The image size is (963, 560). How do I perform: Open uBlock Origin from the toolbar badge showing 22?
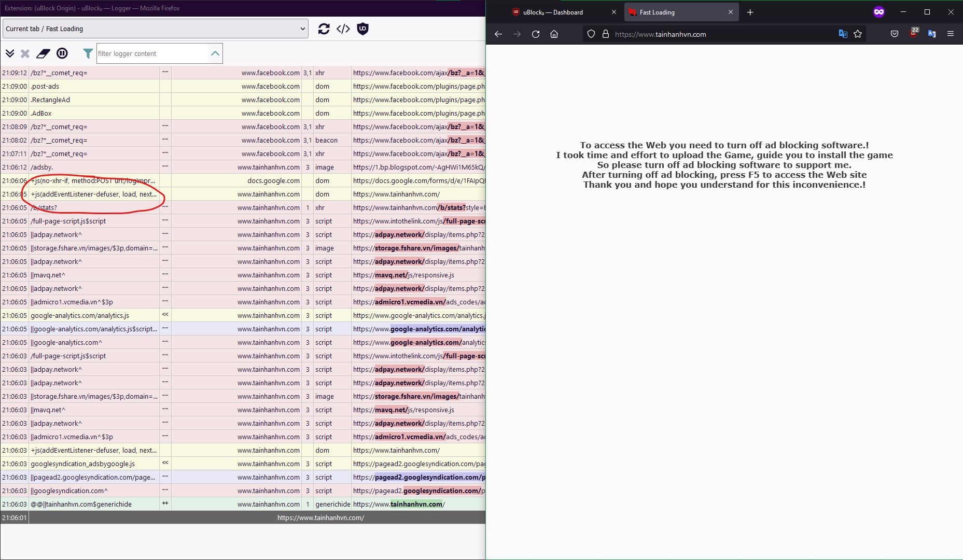pos(913,33)
